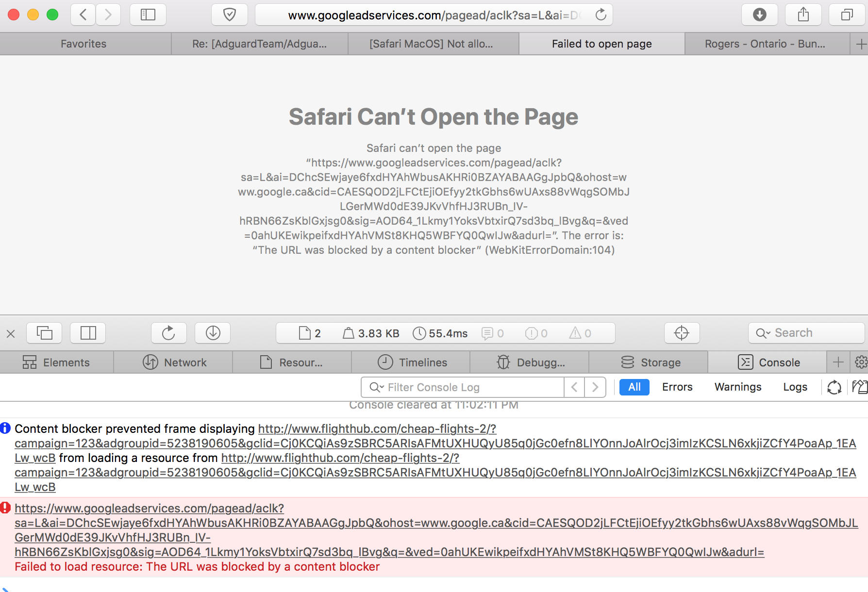Show all tabs overview icon
Image resolution: width=868 pixels, height=592 pixels.
847,15
